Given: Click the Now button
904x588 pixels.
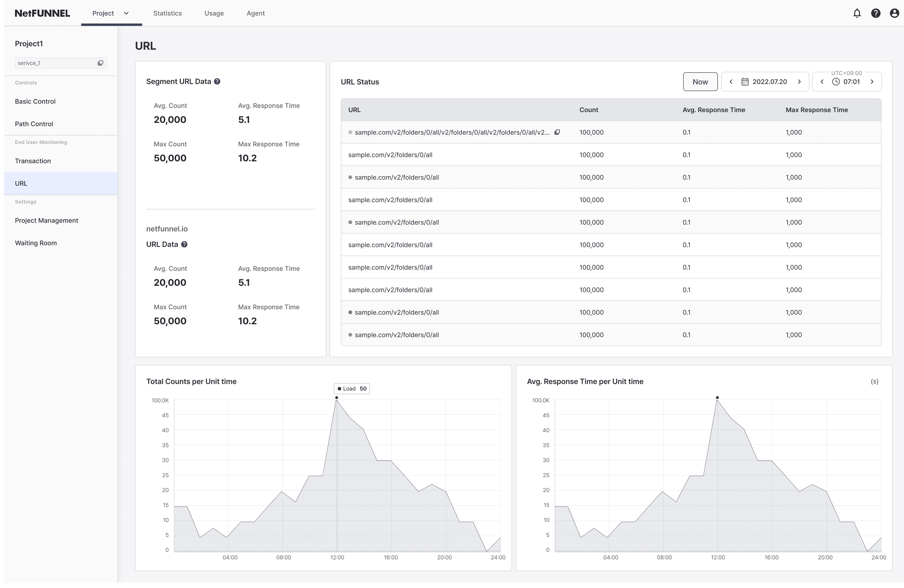Looking at the screenshot, I should 700,82.
